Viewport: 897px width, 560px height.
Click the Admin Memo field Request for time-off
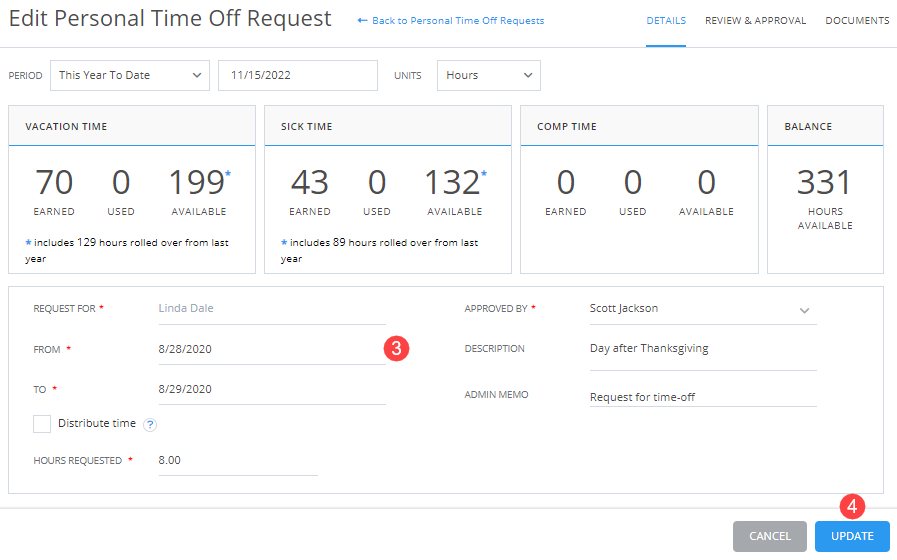coord(703,396)
